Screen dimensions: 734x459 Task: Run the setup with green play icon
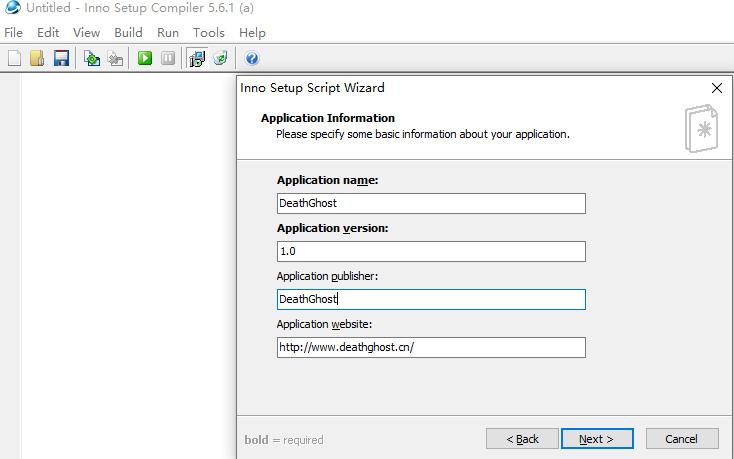(145, 58)
